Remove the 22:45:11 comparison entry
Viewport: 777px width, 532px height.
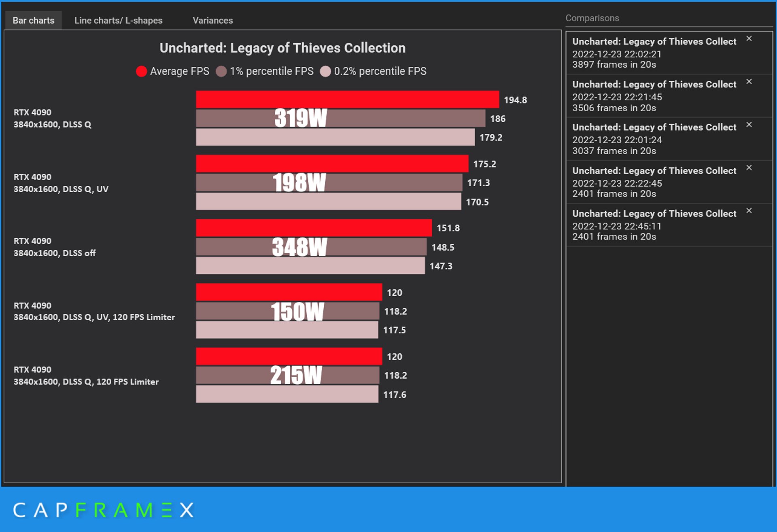tap(749, 211)
